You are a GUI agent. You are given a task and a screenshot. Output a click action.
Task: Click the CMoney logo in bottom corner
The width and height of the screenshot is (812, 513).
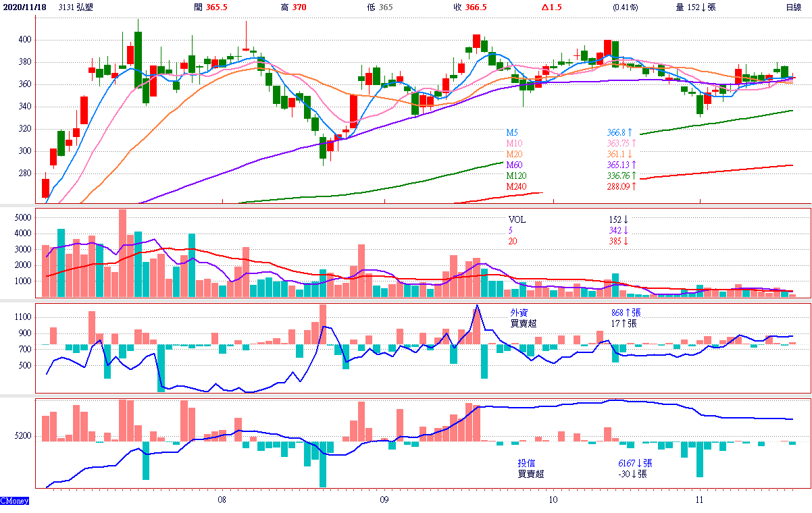click(x=14, y=501)
